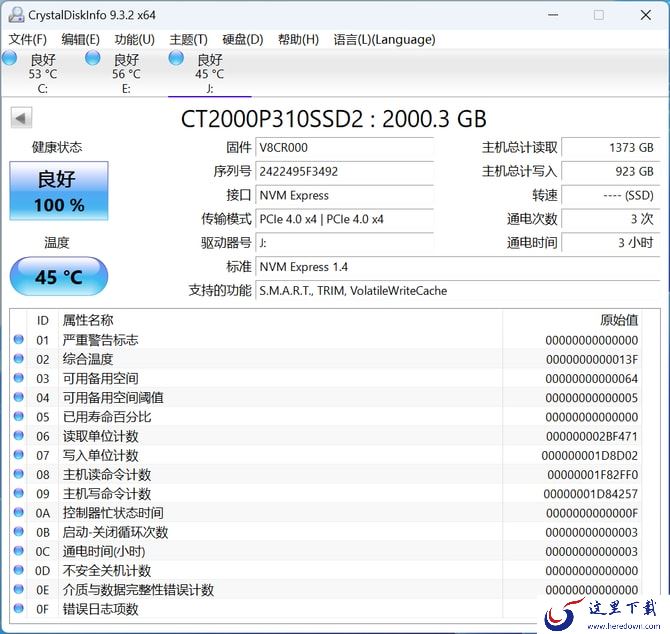Open the 语言(L)(Language) menu

pyautogui.click(x=384, y=40)
